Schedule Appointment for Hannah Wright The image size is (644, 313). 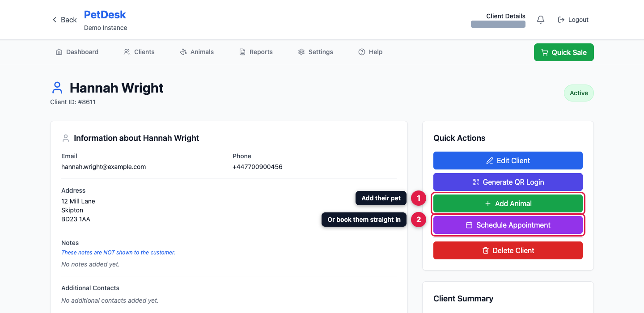pyautogui.click(x=508, y=225)
